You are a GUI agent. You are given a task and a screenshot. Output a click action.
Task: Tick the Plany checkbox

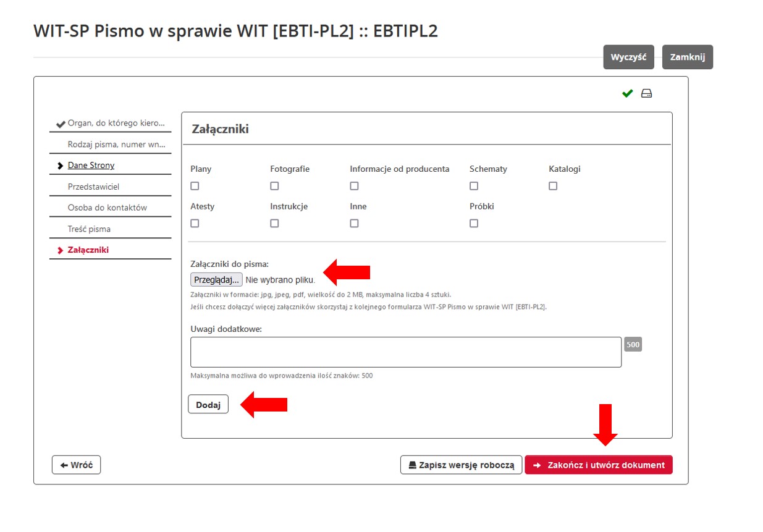[195, 186]
